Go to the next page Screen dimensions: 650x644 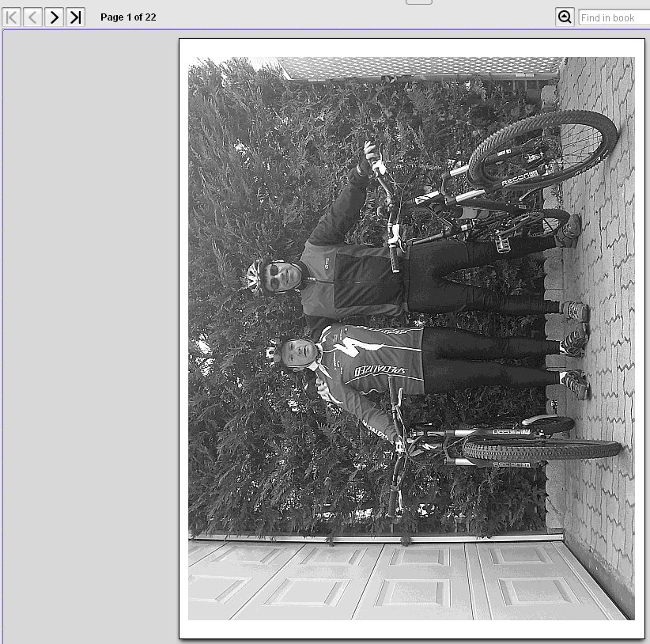click(x=54, y=17)
